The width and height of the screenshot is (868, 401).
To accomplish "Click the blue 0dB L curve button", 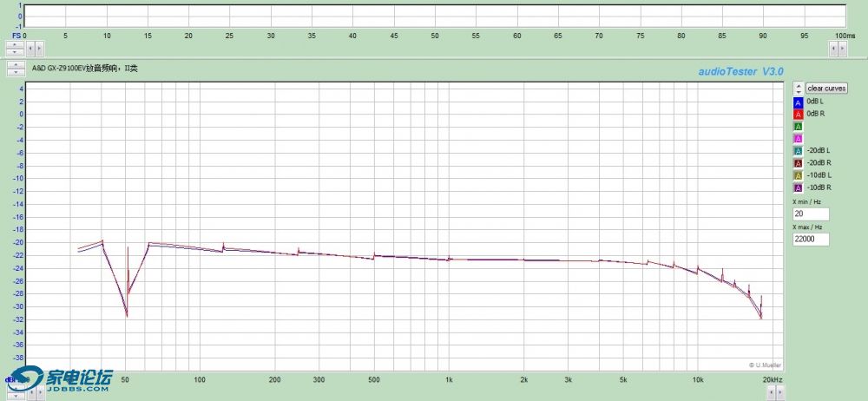I will coord(798,102).
